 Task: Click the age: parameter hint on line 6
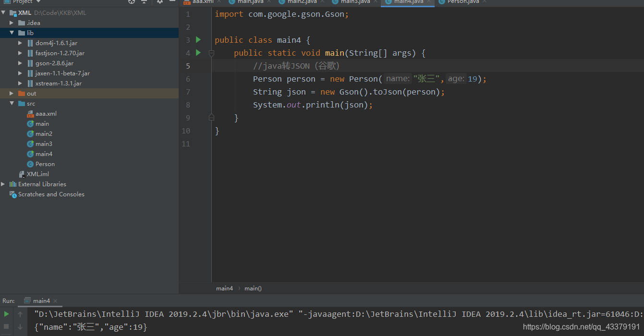click(x=456, y=79)
